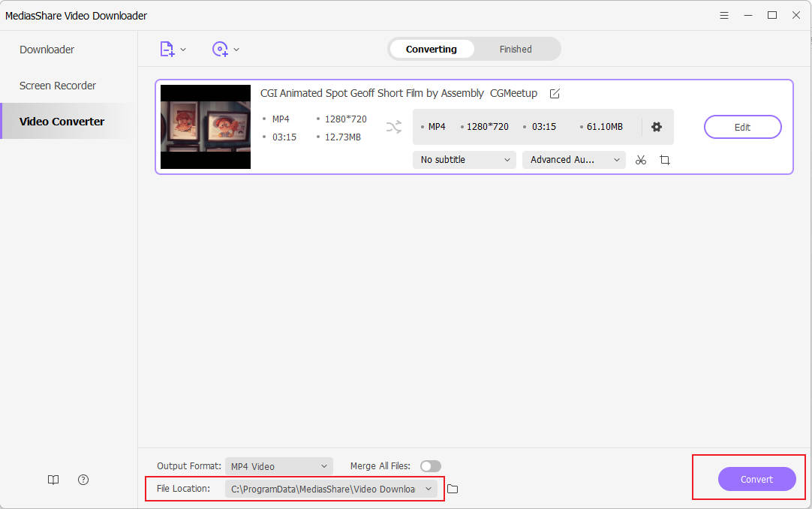This screenshot has width=812, height=509.
Task: Open the File Location path dropdown
Action: point(331,489)
